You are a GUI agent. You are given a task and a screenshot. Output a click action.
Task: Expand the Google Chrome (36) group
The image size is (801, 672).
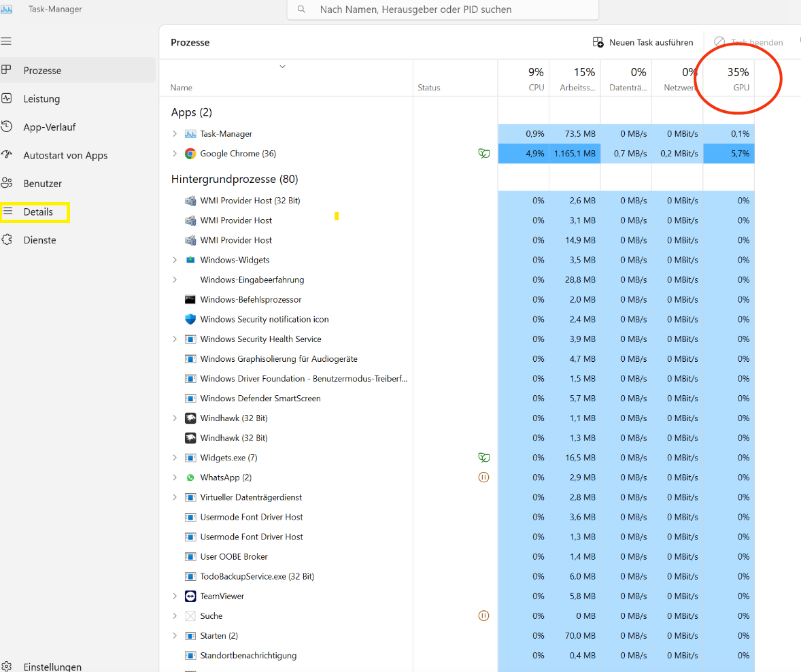pos(175,153)
